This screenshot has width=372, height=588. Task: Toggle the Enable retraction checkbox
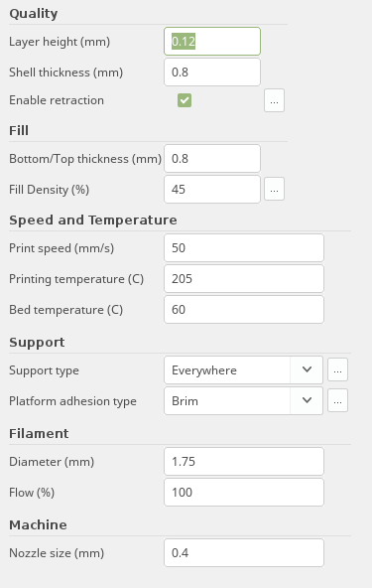click(x=185, y=100)
